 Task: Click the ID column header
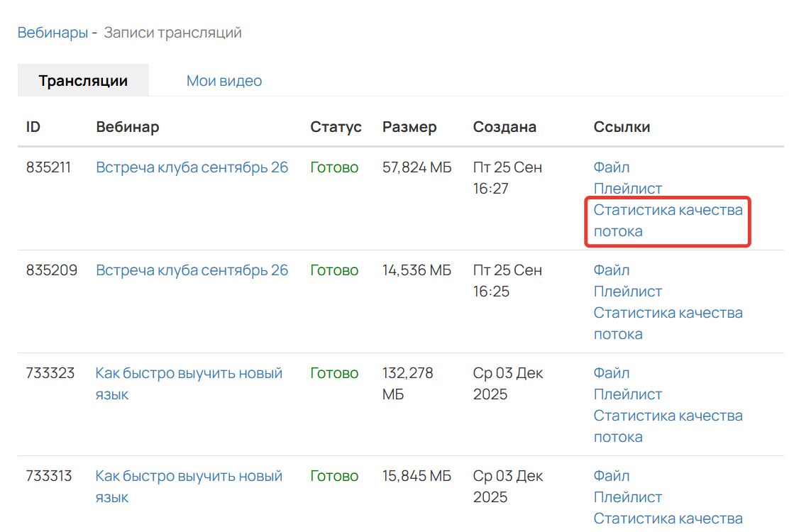click(x=33, y=127)
